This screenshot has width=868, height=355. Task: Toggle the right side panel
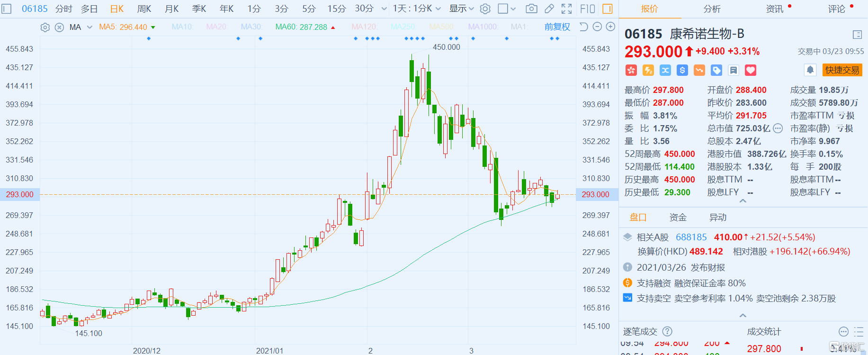coord(607,9)
